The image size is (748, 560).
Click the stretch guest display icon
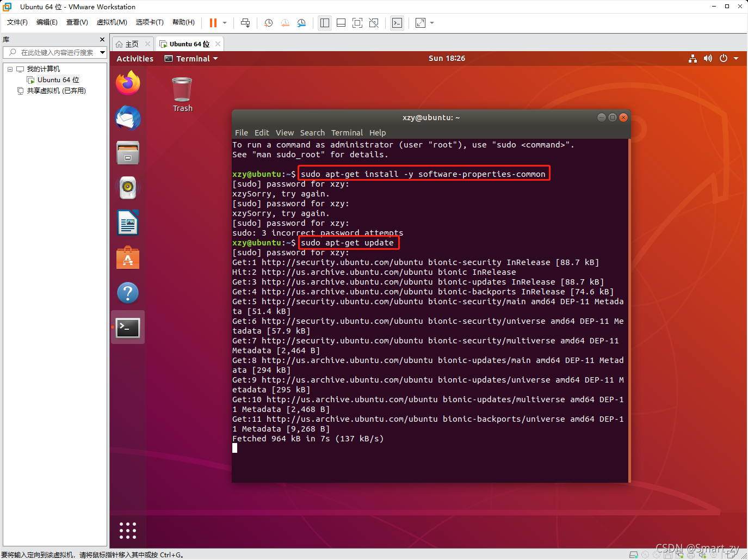point(421,23)
